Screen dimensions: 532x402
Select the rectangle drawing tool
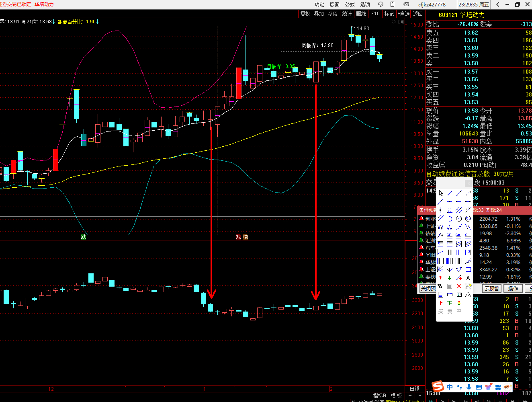468,269
